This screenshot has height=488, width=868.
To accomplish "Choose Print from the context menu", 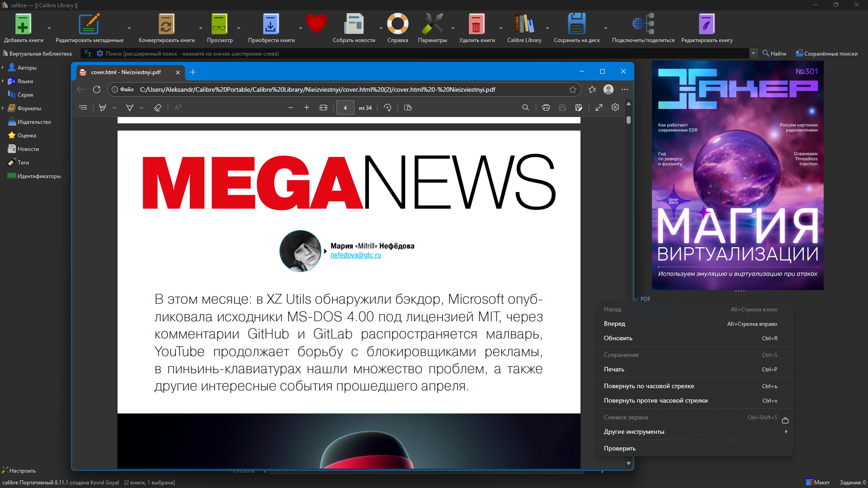I will [x=614, y=369].
